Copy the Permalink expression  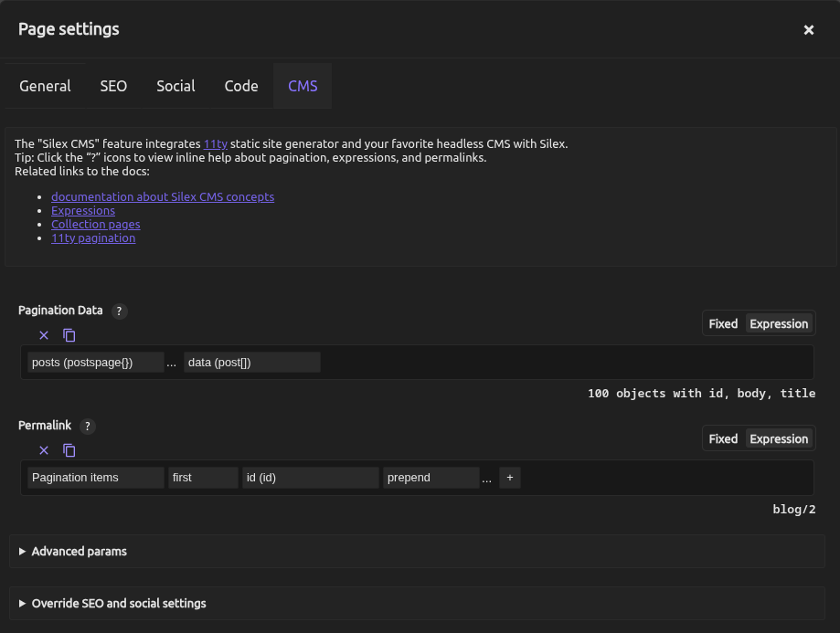69,450
